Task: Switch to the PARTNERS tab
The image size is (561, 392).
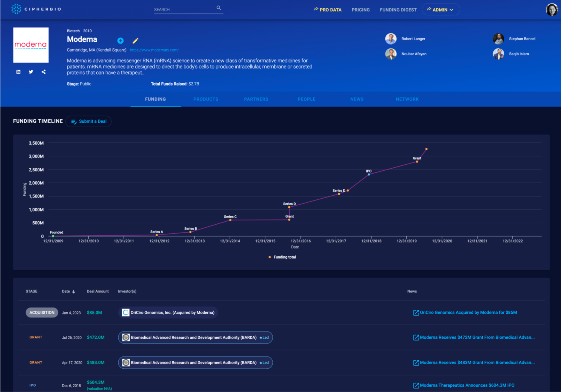Action: pos(256,99)
